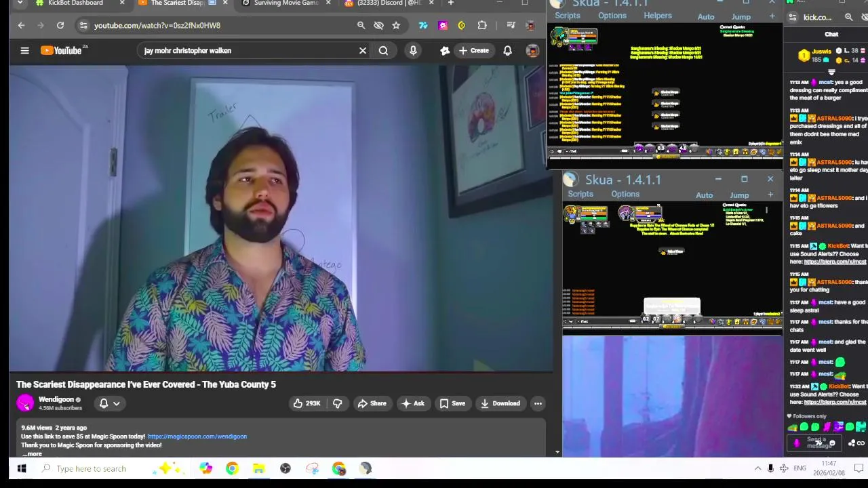This screenshot has height=488, width=868.
Task: Click the Download button under the video
Action: pos(500,403)
